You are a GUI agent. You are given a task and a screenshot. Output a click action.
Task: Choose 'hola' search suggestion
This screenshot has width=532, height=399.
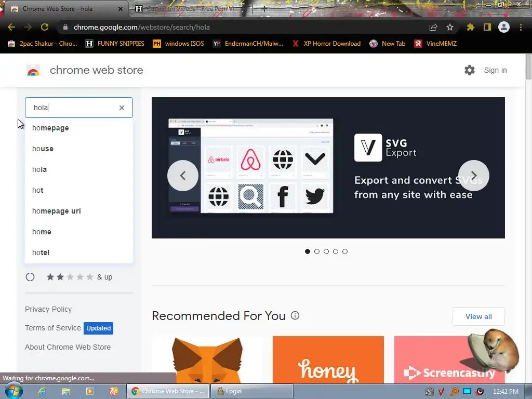click(79, 169)
